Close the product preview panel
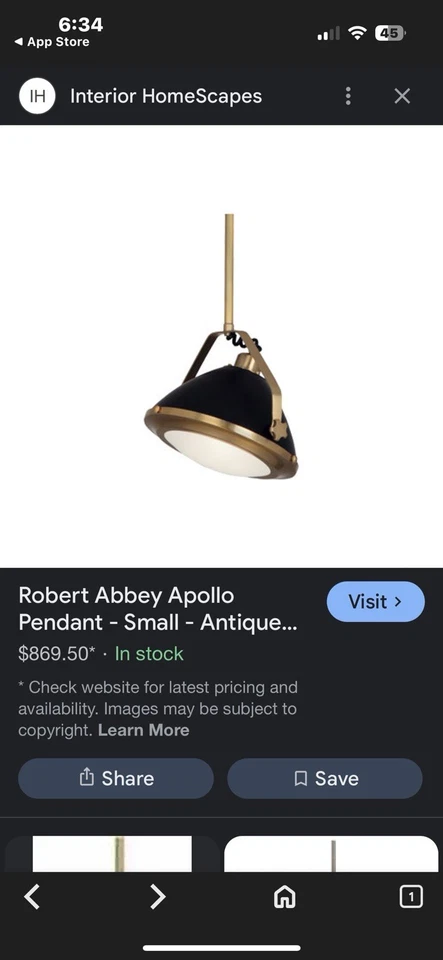Image resolution: width=443 pixels, height=960 pixels. click(x=402, y=96)
